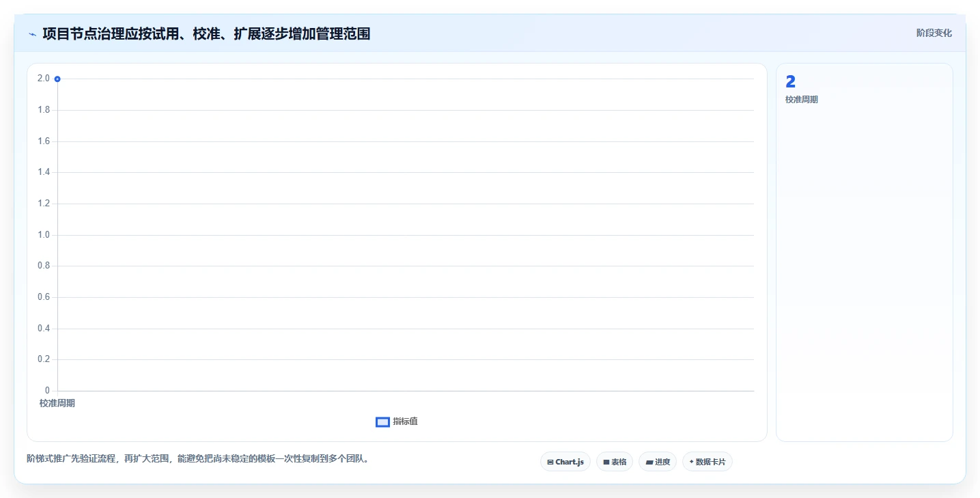Click the 表格 tag button

tap(615, 462)
